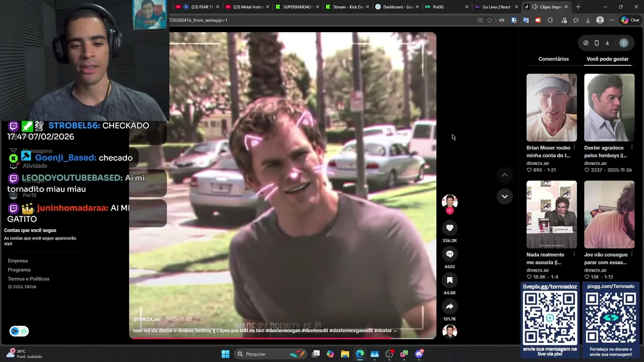Image resolution: width=644 pixels, height=362 pixels.
Task: Go to next video with down arrow
Action: 505,196
